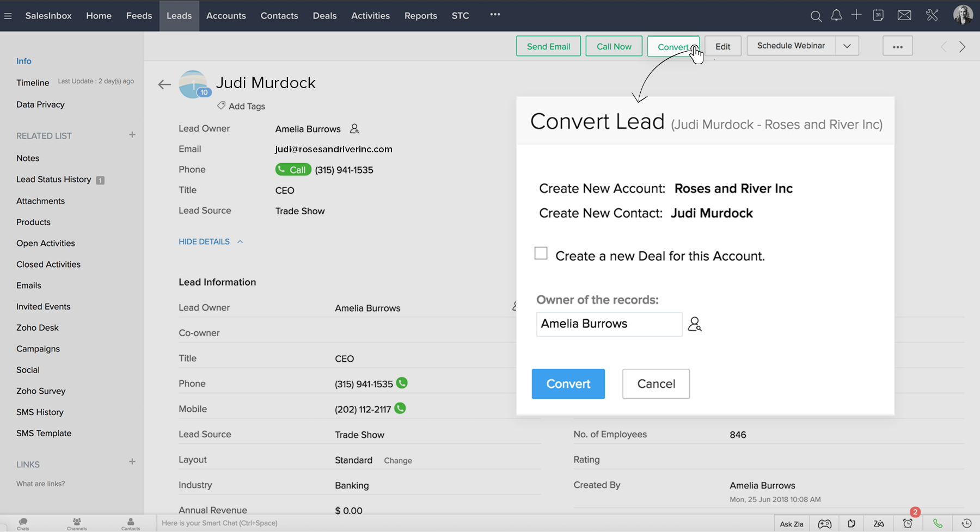Open the more modules ellipsis in nav bar
This screenshot has height=532, width=980.
[x=495, y=15]
